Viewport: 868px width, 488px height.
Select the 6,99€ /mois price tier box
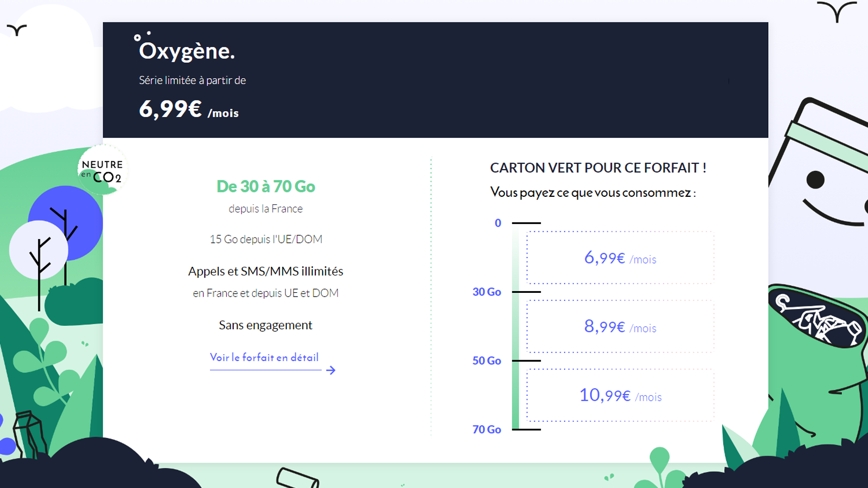pyautogui.click(x=620, y=258)
